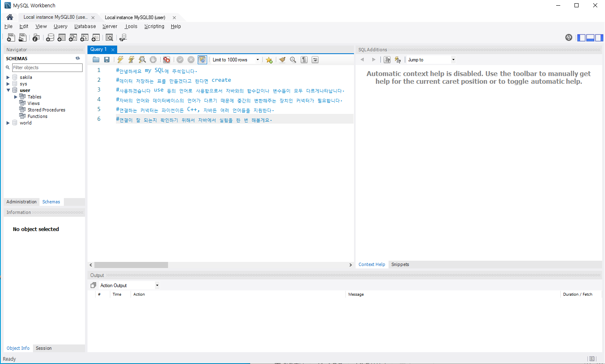
Task: Go forward in context help history
Action: [x=373, y=60]
